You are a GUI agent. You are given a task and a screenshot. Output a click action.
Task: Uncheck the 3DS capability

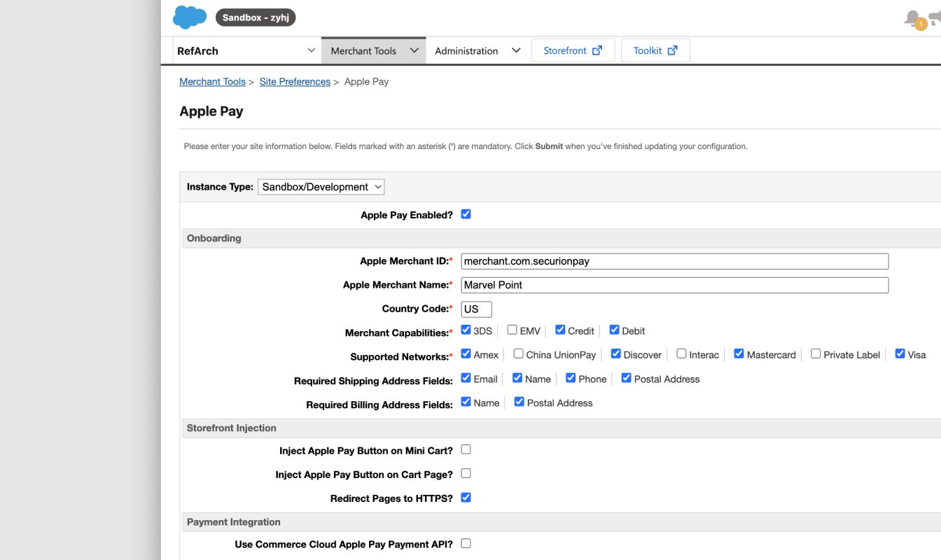click(x=466, y=330)
